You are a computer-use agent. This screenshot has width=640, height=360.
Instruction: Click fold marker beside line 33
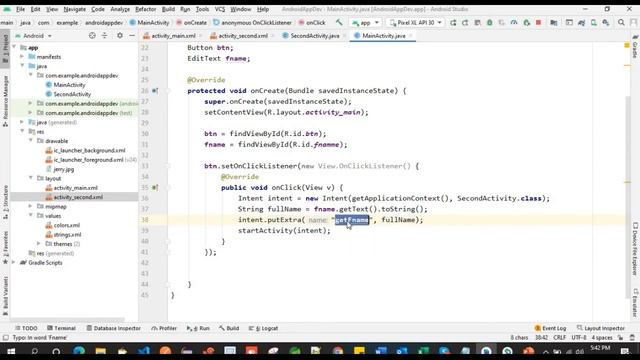pyautogui.click(x=167, y=166)
